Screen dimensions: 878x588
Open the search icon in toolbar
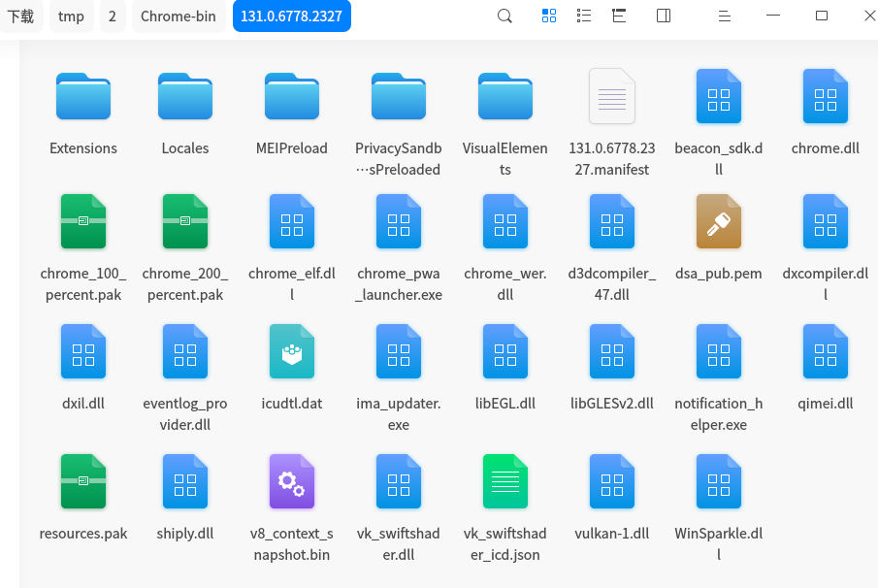[x=504, y=16]
